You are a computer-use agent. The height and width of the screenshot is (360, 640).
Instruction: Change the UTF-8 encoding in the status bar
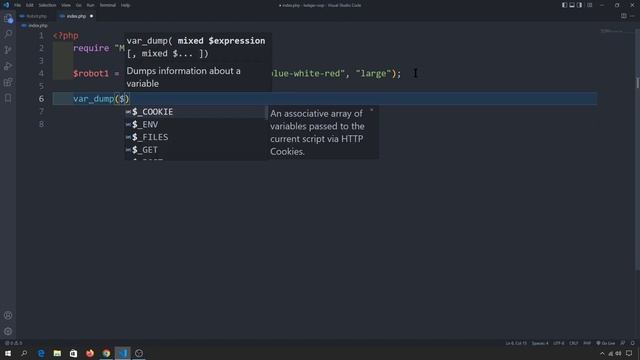coord(559,343)
